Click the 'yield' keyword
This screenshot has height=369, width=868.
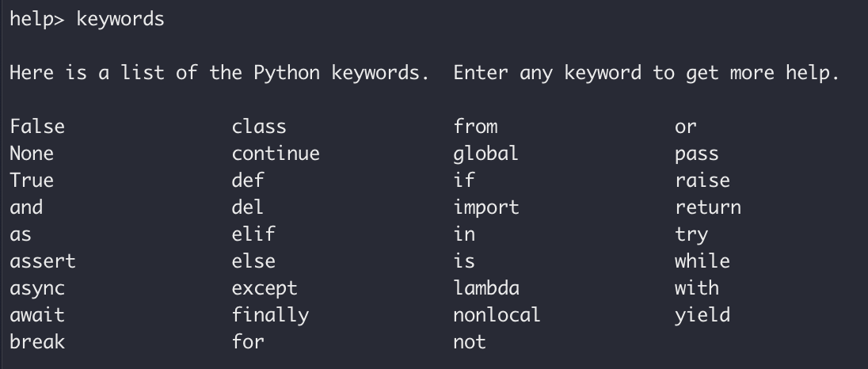702,315
